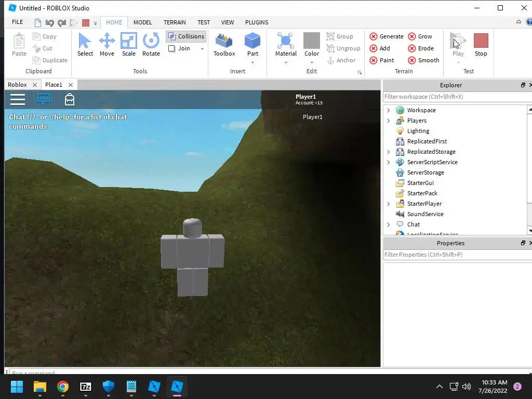Switch to the PLUGINS ribbon tab
532x399 pixels.
(257, 22)
